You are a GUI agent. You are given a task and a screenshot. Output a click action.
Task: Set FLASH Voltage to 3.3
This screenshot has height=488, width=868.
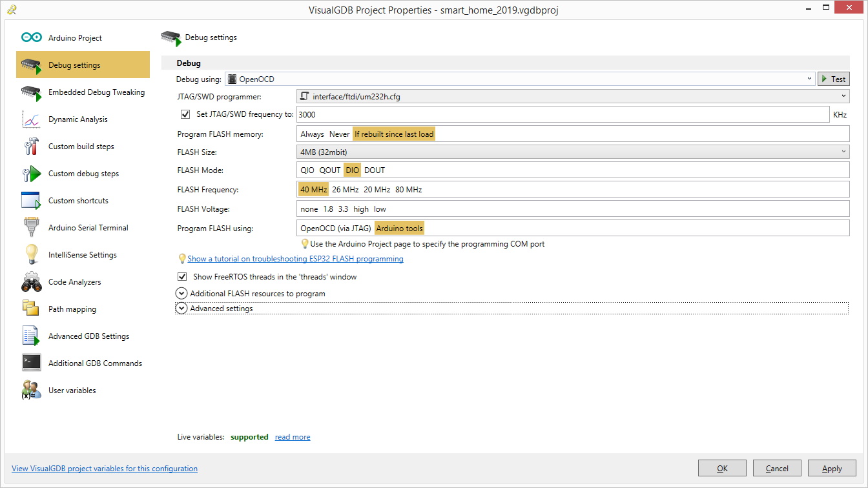[x=344, y=209]
